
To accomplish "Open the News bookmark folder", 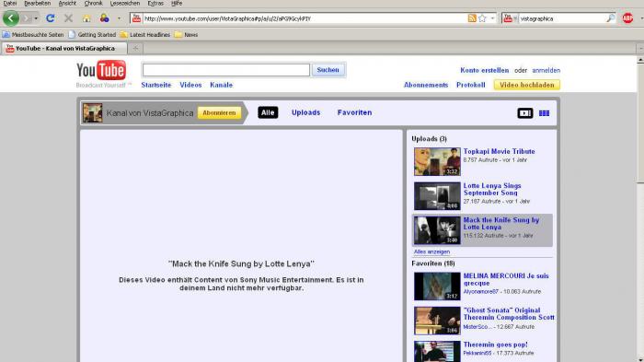I will click(x=186, y=35).
